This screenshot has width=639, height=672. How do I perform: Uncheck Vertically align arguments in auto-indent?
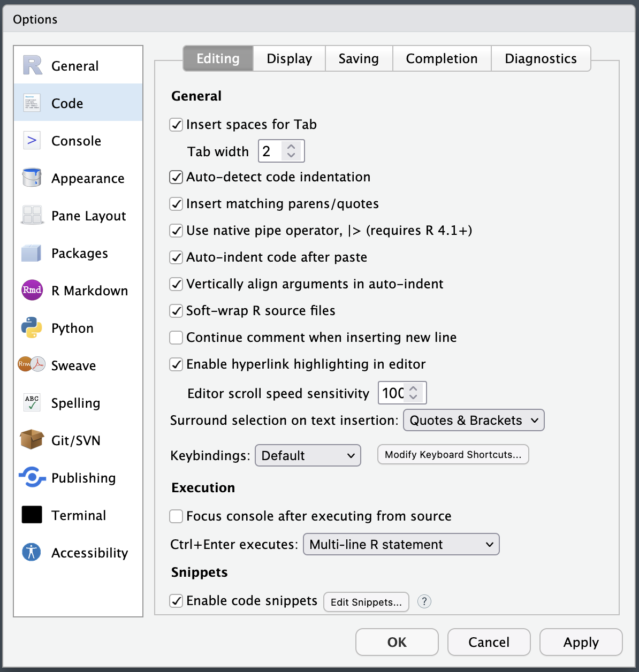176,284
